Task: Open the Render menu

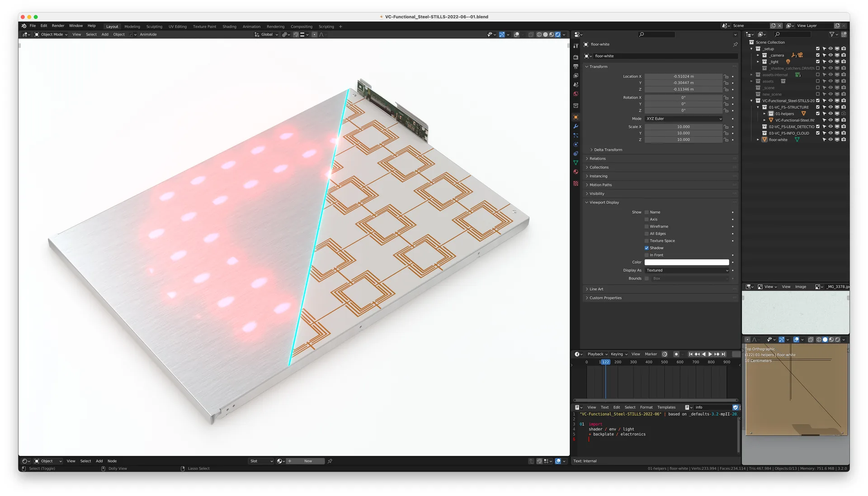Action: pyautogui.click(x=58, y=26)
